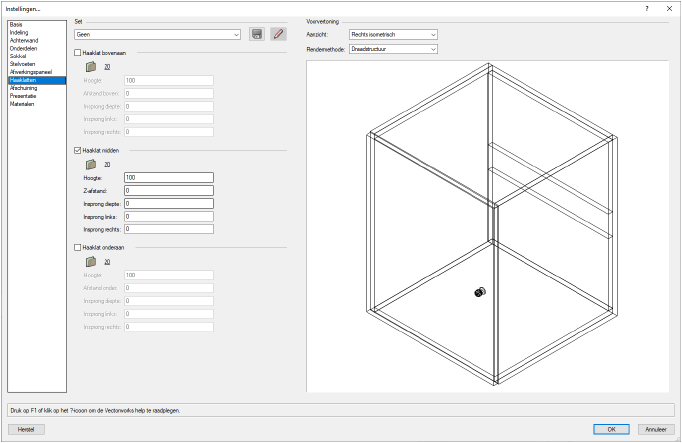Click the edit set pencil icon
This screenshot has width=682, height=443.
click(x=278, y=34)
